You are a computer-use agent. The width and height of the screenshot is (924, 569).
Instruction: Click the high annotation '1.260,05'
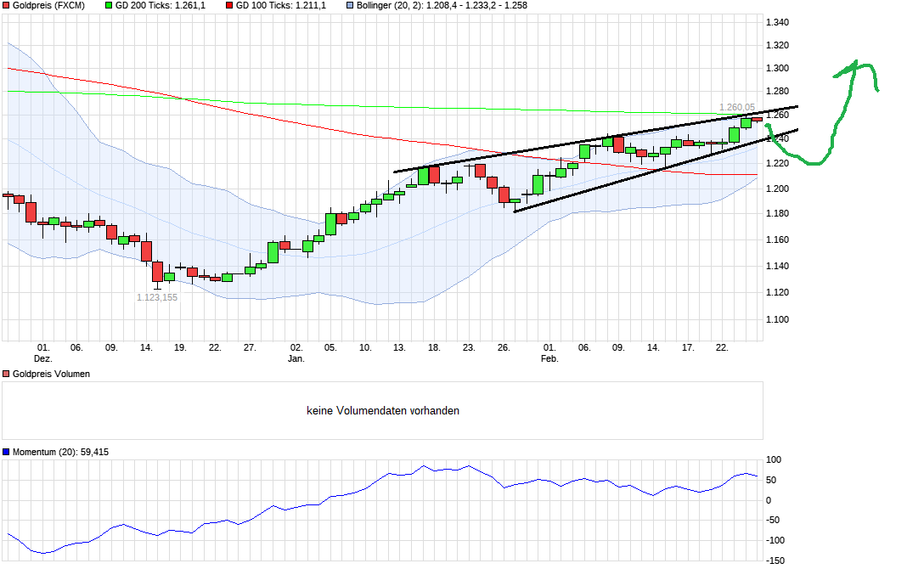coord(736,107)
